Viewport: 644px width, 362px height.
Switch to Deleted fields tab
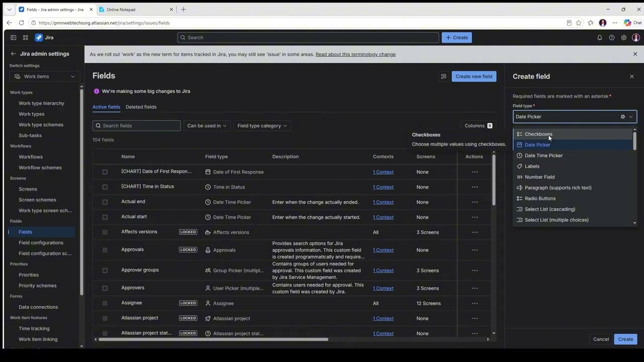(x=141, y=107)
